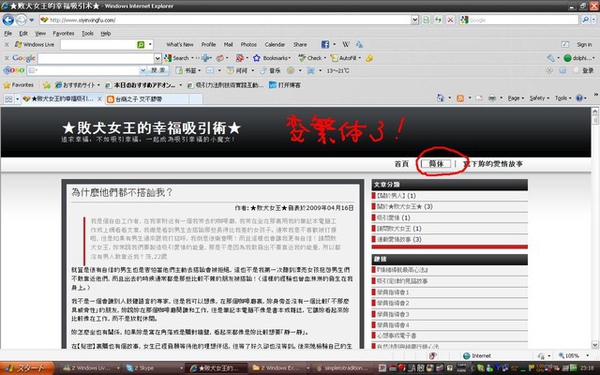
Task: Open the recent pages dropdown next to Forward
Action: click(32, 20)
